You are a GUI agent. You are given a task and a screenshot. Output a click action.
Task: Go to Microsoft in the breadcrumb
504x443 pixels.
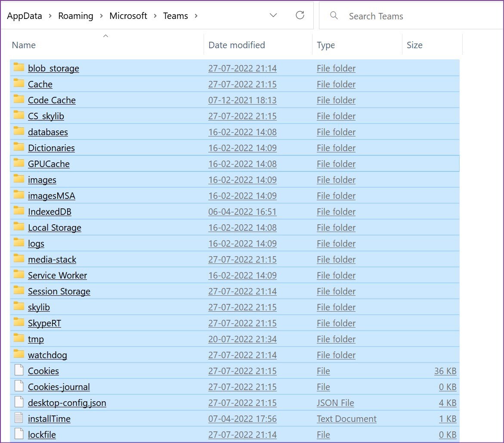coord(128,16)
